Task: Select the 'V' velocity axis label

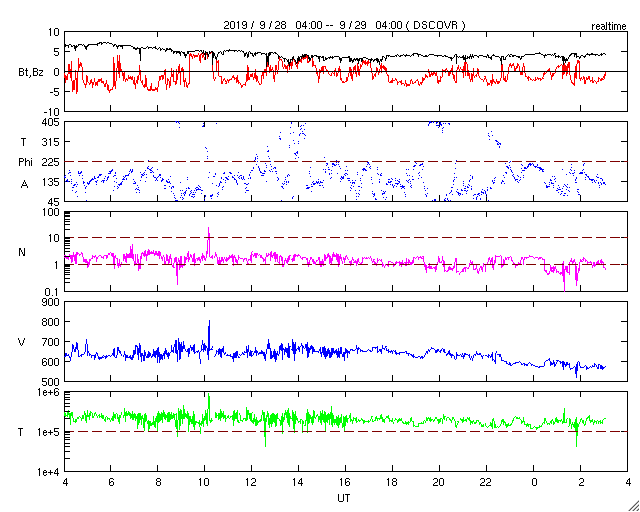Action: tap(22, 342)
